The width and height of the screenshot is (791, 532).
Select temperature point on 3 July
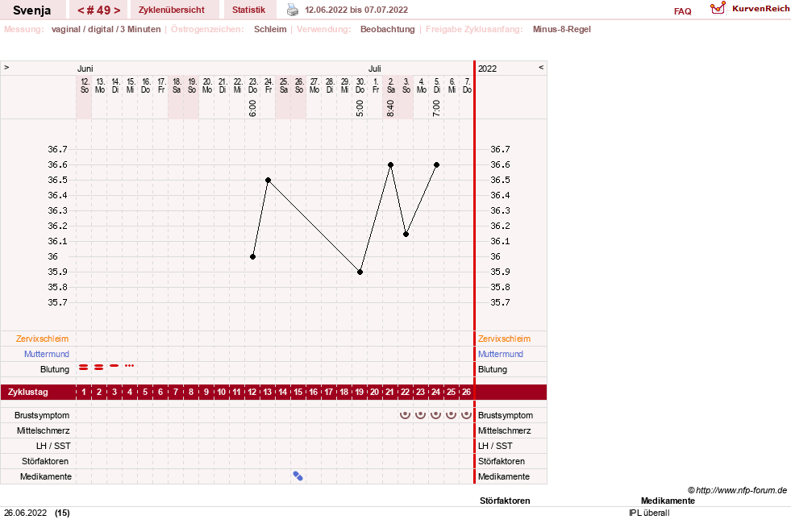click(406, 235)
